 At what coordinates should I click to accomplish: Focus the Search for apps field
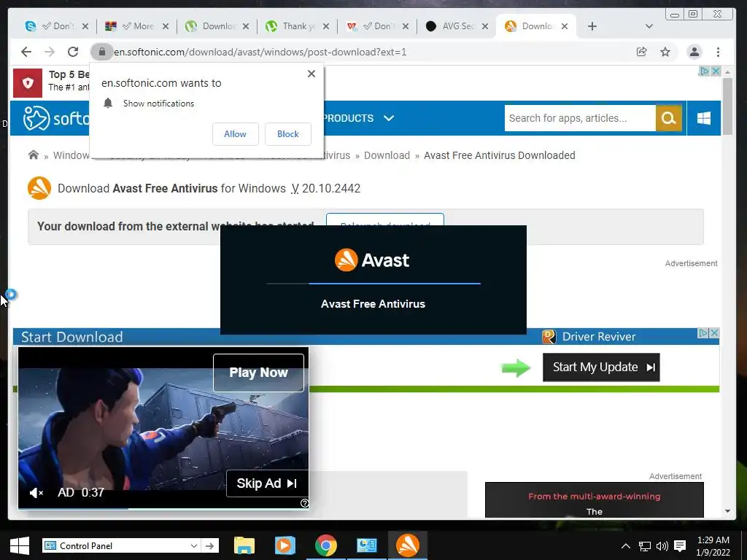point(580,118)
